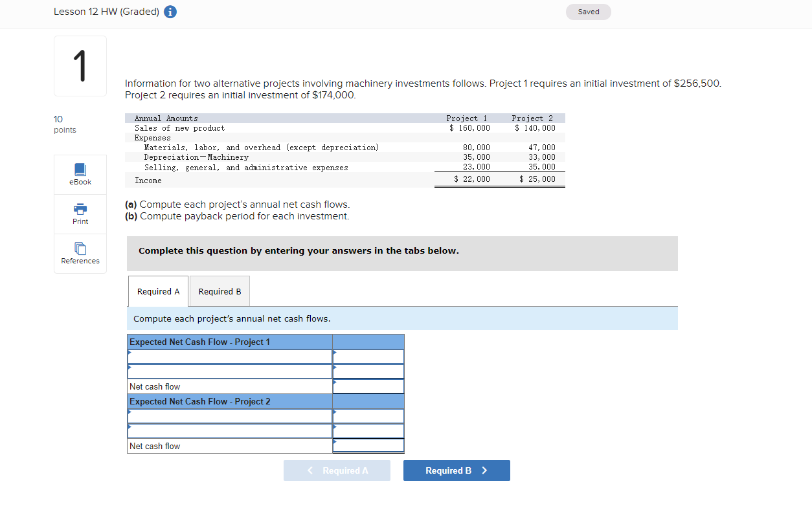Click the info icon beside Lesson 12 HW
Screen dimensions: 812x508
tap(171, 12)
